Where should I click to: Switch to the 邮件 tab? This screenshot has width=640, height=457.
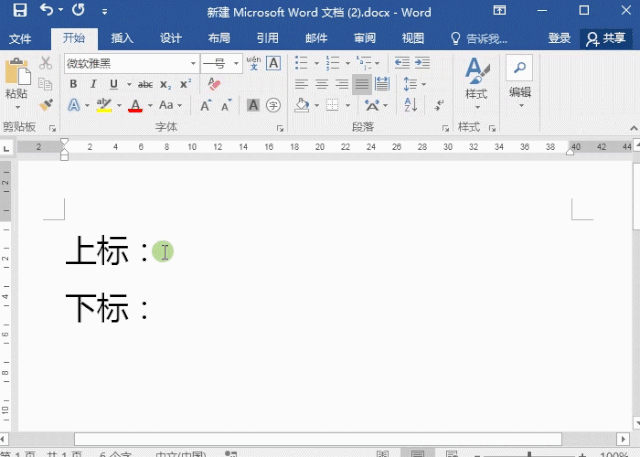316,38
